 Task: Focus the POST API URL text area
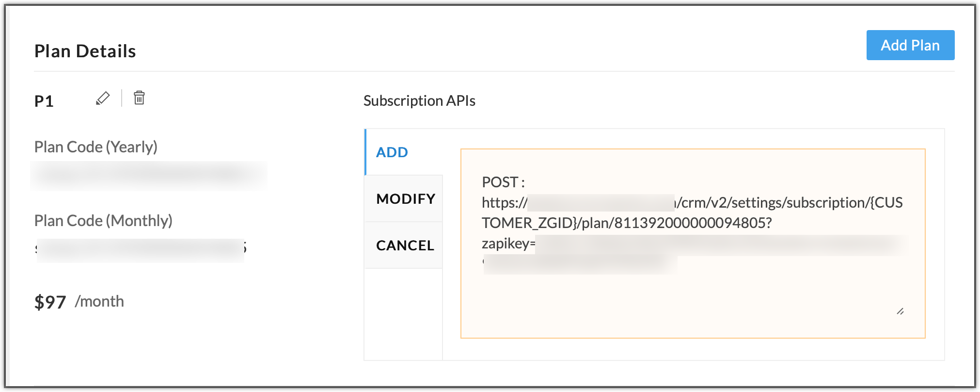pyautogui.click(x=693, y=243)
